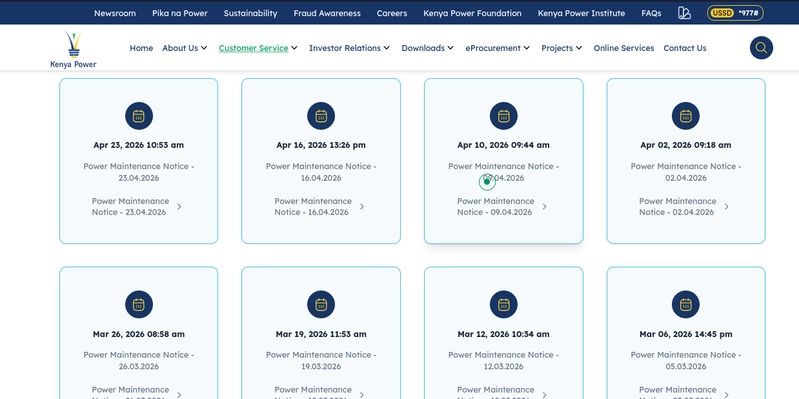Image resolution: width=799 pixels, height=399 pixels.
Task: Click title text Power Maintenance Notice - 19.03.2026
Action: (321, 360)
